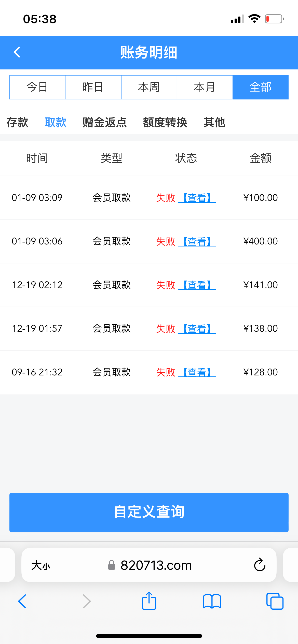The height and width of the screenshot is (644, 298).
Task: Tap the back arrow in blue header
Action: pos(17,52)
